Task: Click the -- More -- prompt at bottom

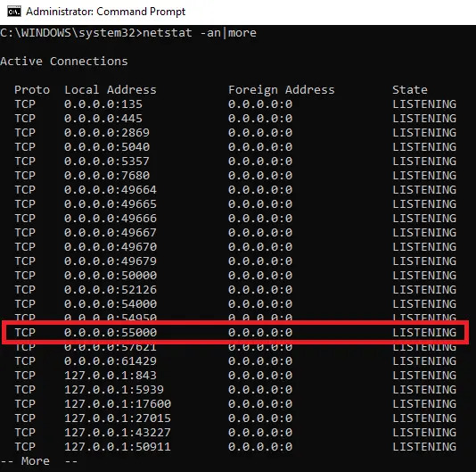Action: 39,461
